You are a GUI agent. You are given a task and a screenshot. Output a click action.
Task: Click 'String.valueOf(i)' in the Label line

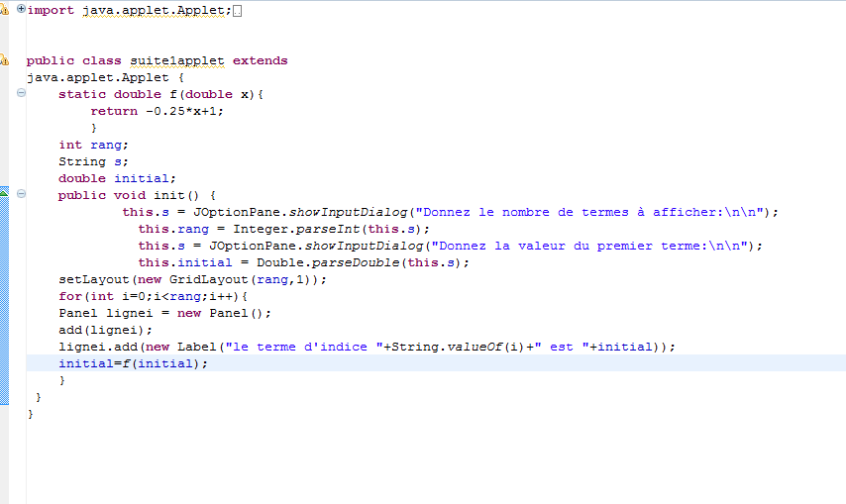click(x=458, y=346)
